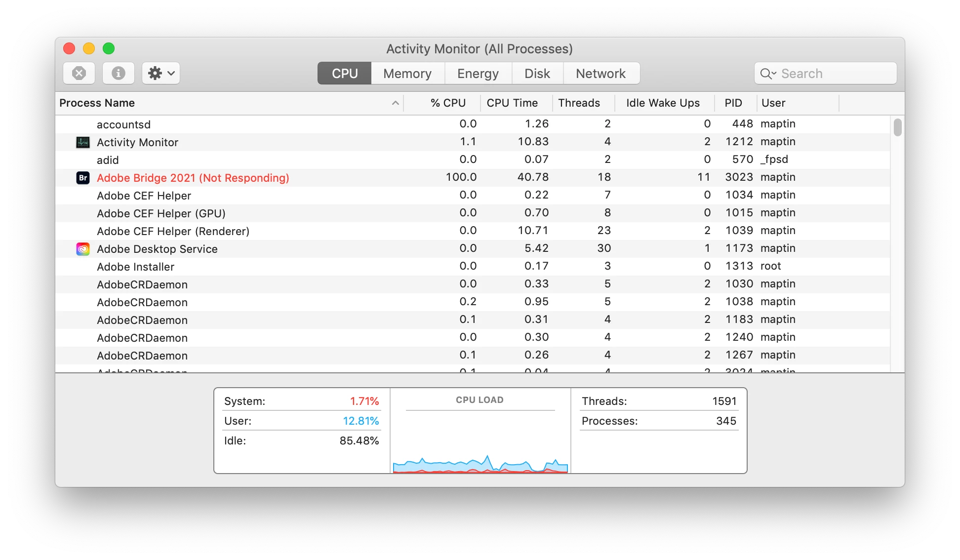Switch to the Energy tab
Viewport: 960px width, 560px height.
[x=478, y=74]
